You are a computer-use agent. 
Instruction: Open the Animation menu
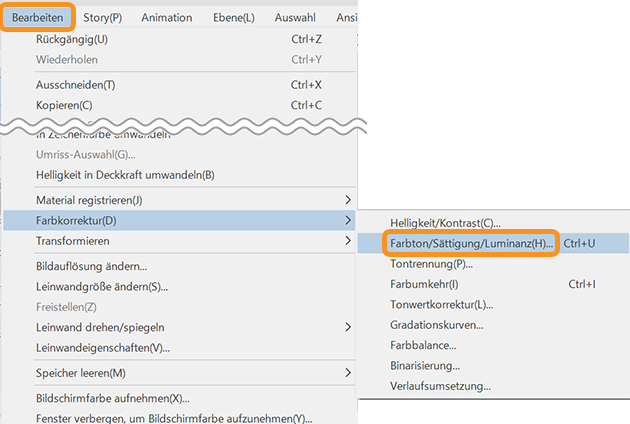click(167, 17)
